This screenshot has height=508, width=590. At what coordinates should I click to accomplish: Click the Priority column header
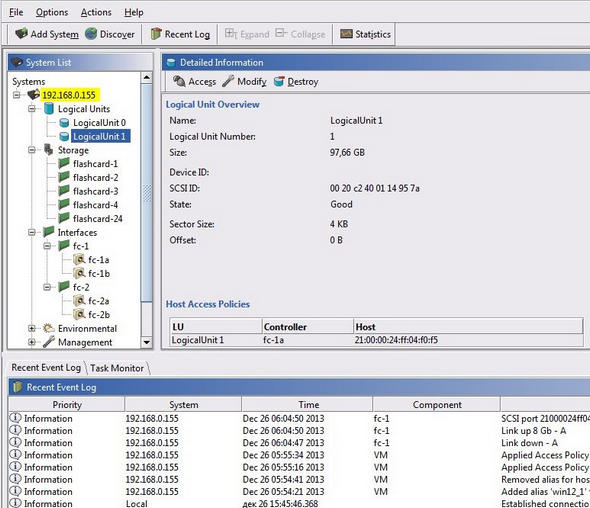67,405
